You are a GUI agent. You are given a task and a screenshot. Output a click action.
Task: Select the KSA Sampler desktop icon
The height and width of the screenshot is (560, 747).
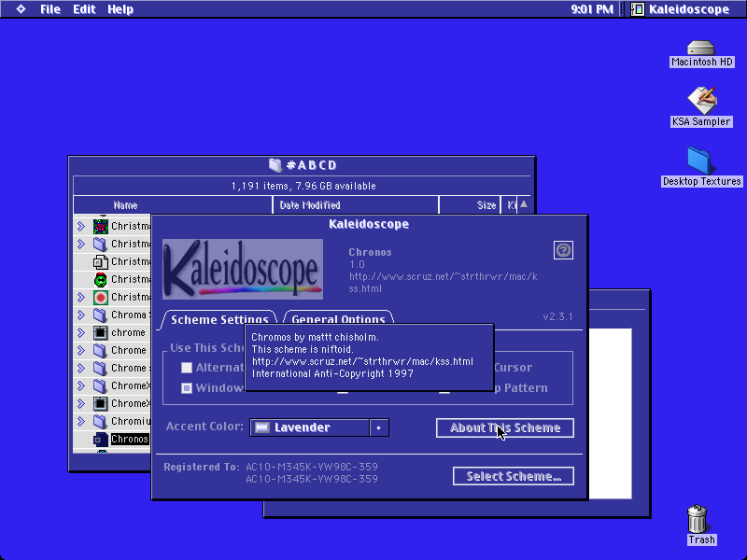(x=702, y=100)
